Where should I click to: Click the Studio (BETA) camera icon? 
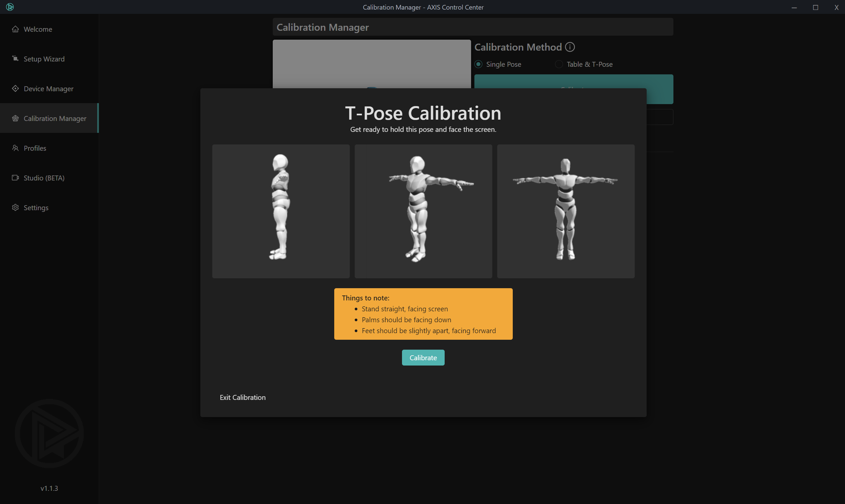point(15,177)
